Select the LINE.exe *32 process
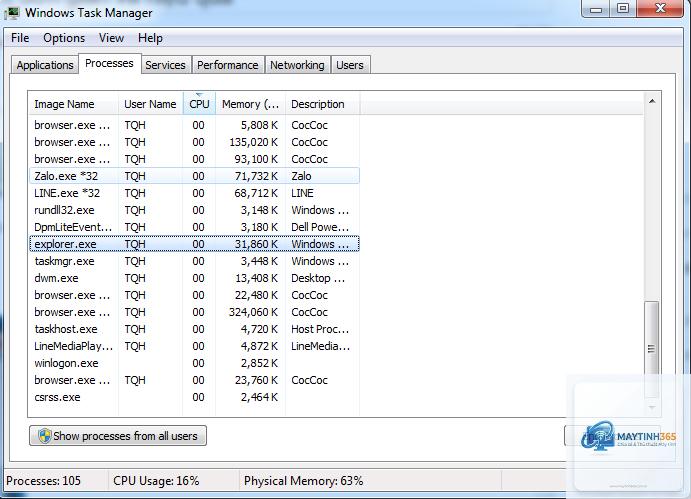The image size is (691, 499). [x=194, y=193]
